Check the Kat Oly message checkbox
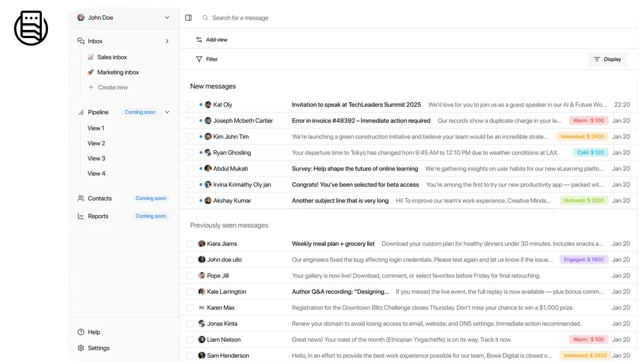 pyautogui.click(x=190, y=105)
